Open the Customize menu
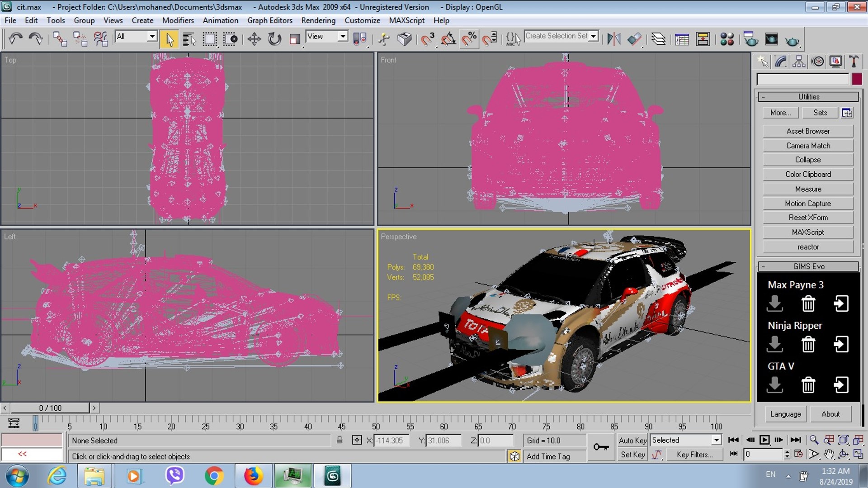868x488 pixels. tap(362, 20)
